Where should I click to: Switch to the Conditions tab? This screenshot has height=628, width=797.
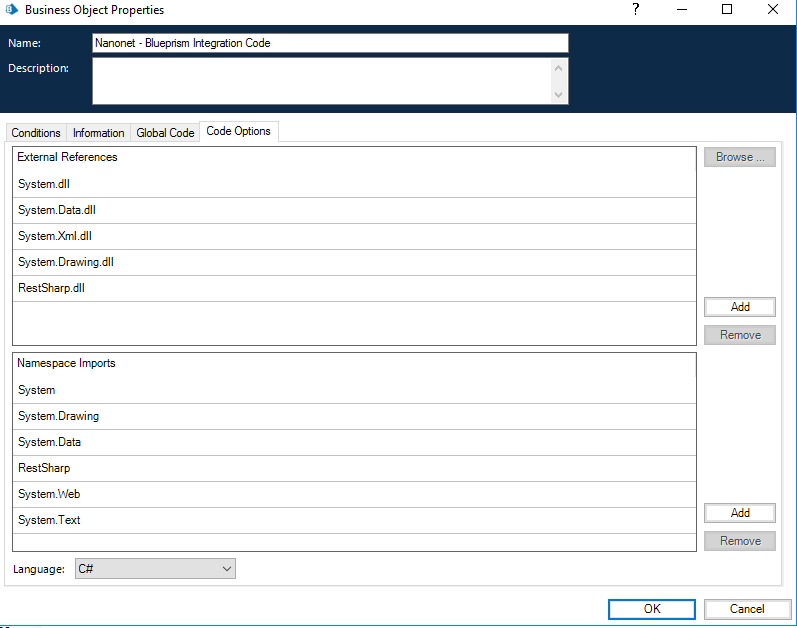[x=36, y=133]
